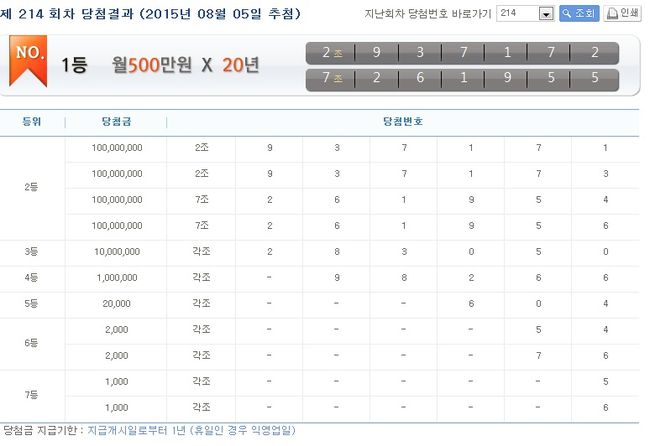Click the 2조 group in first winning number bar
Image resolution: width=650 pixels, height=446 pixels.
pyautogui.click(x=332, y=52)
